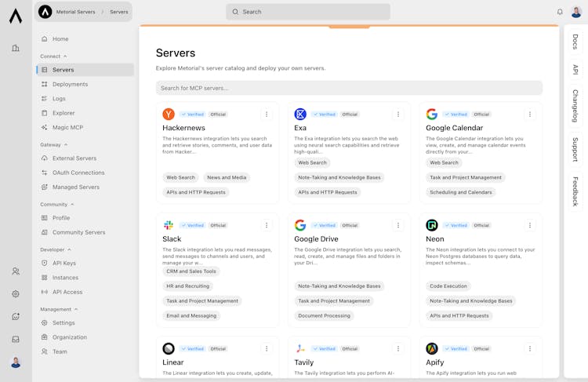Go to Magic MCP page
Image resolution: width=588 pixels, height=382 pixels.
point(67,127)
